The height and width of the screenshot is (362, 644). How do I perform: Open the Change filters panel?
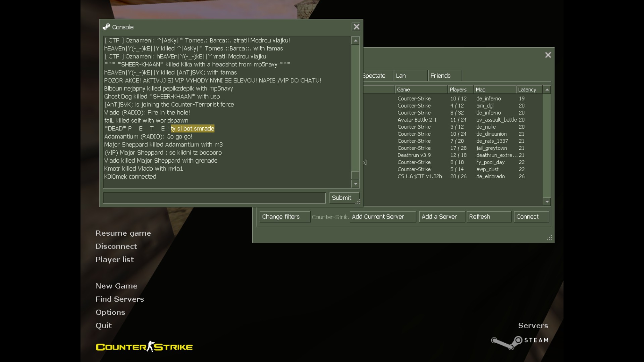pos(285,217)
